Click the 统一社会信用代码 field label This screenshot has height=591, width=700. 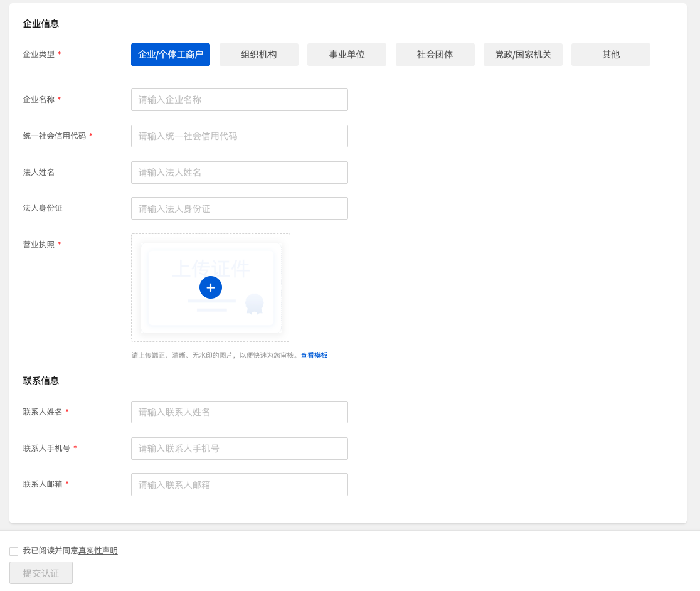coord(55,136)
